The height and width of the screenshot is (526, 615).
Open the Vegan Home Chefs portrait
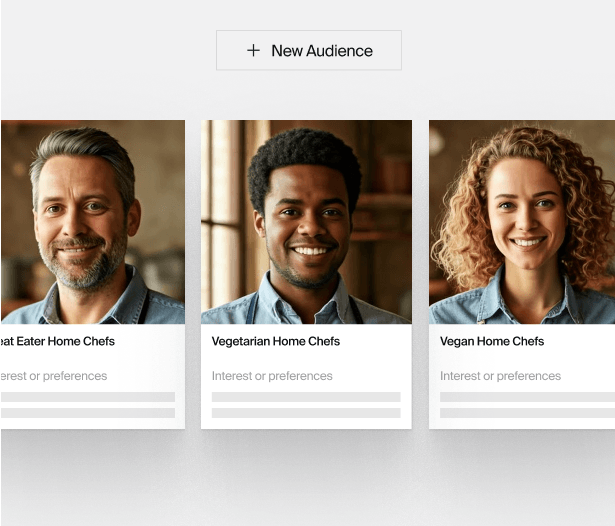pos(522,222)
